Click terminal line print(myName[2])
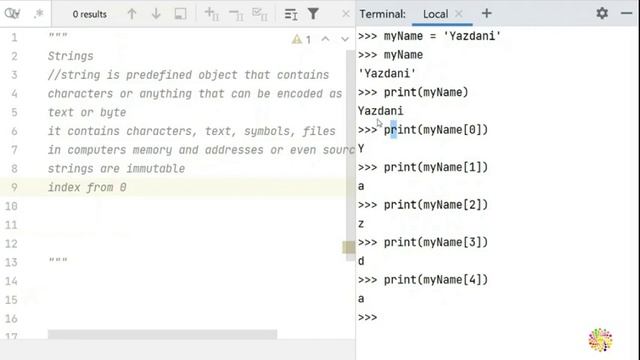Screen dimensions: 640x360 [423, 204]
